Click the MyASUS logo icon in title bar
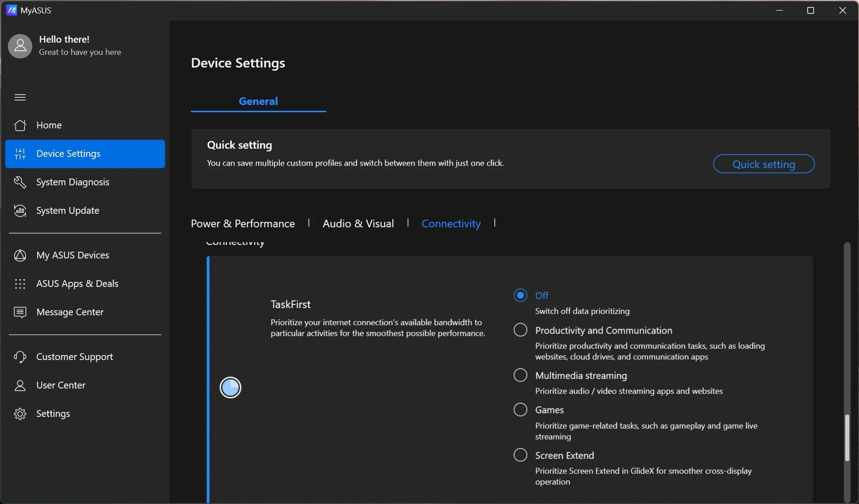 11,10
